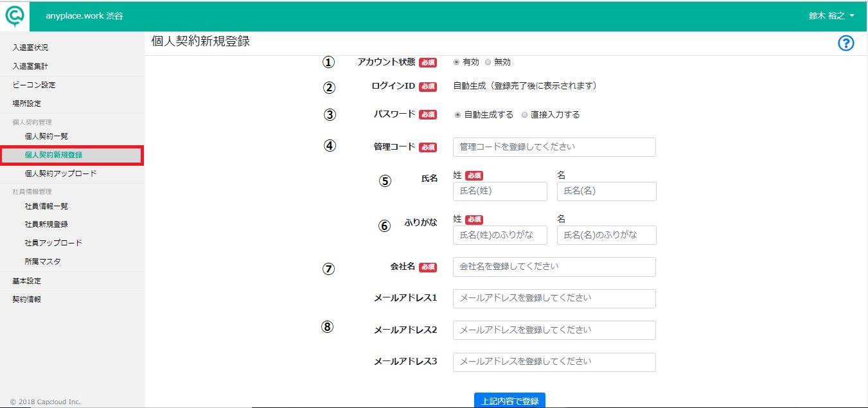This screenshot has width=868, height=408.
Task: Click the メールアドレス1 input field
Action: [554, 299]
